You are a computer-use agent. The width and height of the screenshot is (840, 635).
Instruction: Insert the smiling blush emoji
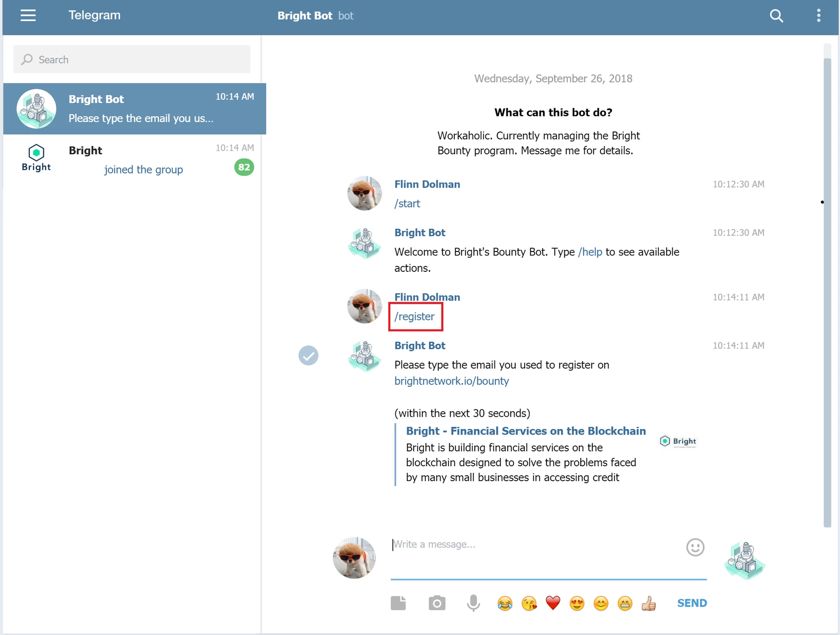click(x=601, y=603)
